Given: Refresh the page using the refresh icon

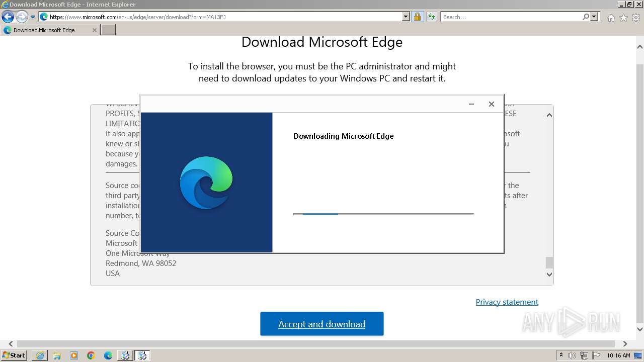Looking at the screenshot, I should tap(431, 17).
